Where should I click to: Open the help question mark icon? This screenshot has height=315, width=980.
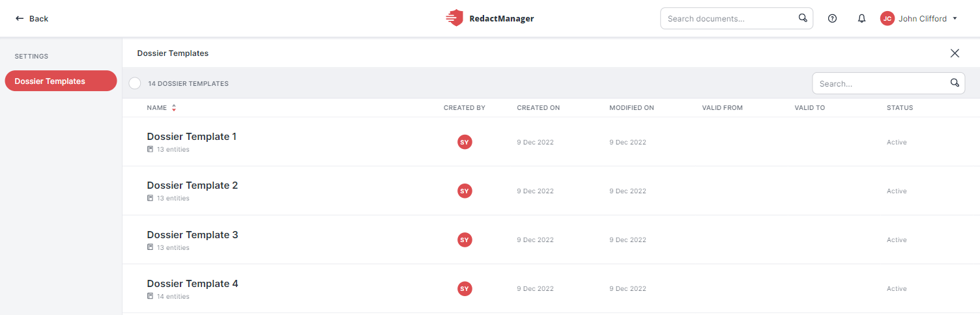click(832, 19)
